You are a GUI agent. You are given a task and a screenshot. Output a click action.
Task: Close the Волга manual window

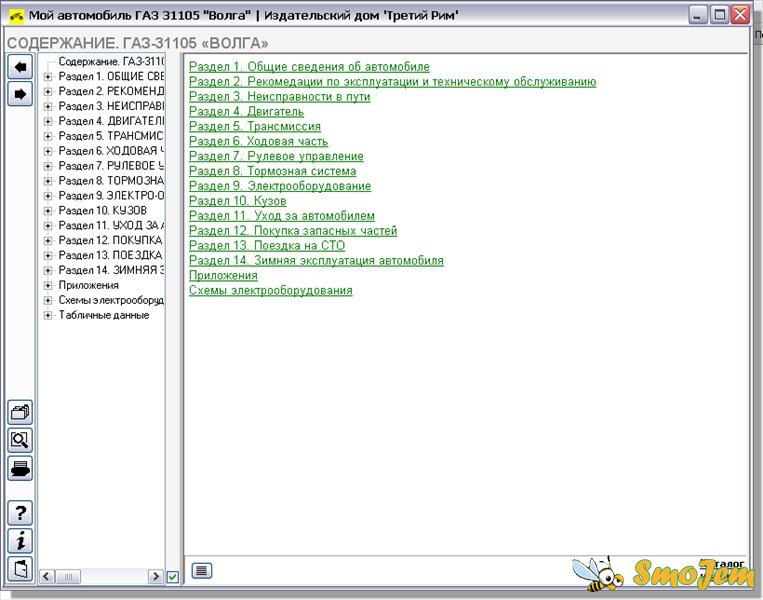pos(740,15)
